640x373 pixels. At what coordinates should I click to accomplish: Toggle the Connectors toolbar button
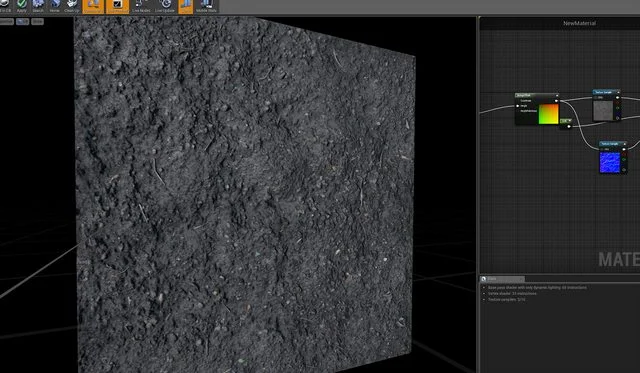pyautogui.click(x=93, y=6)
